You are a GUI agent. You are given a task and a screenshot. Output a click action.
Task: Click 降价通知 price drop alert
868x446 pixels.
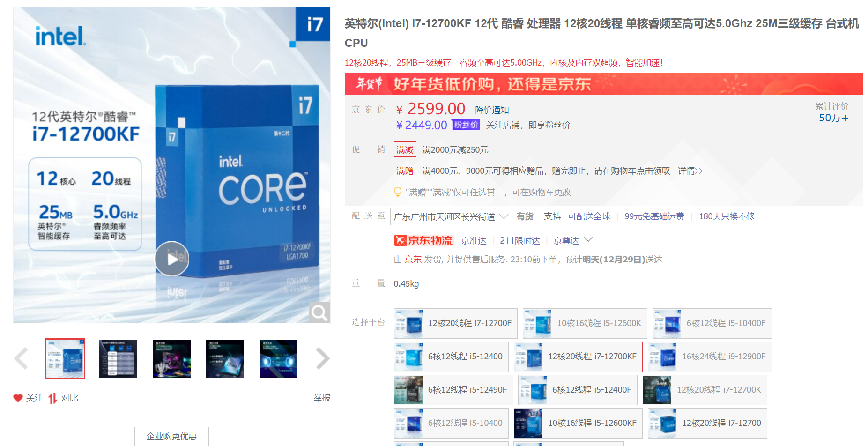tap(492, 110)
